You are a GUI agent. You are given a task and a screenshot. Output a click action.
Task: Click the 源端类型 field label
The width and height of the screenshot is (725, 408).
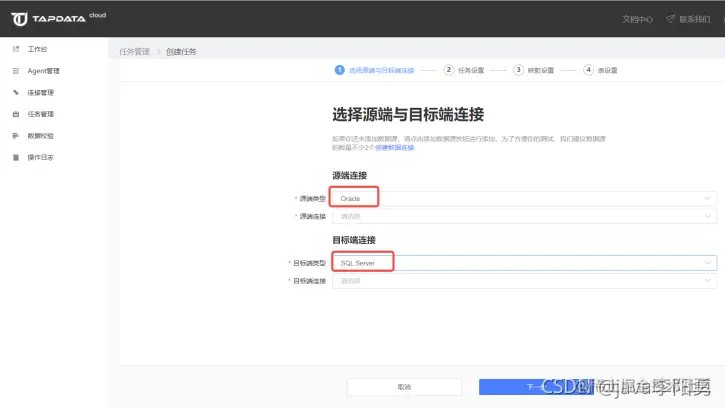pos(313,198)
